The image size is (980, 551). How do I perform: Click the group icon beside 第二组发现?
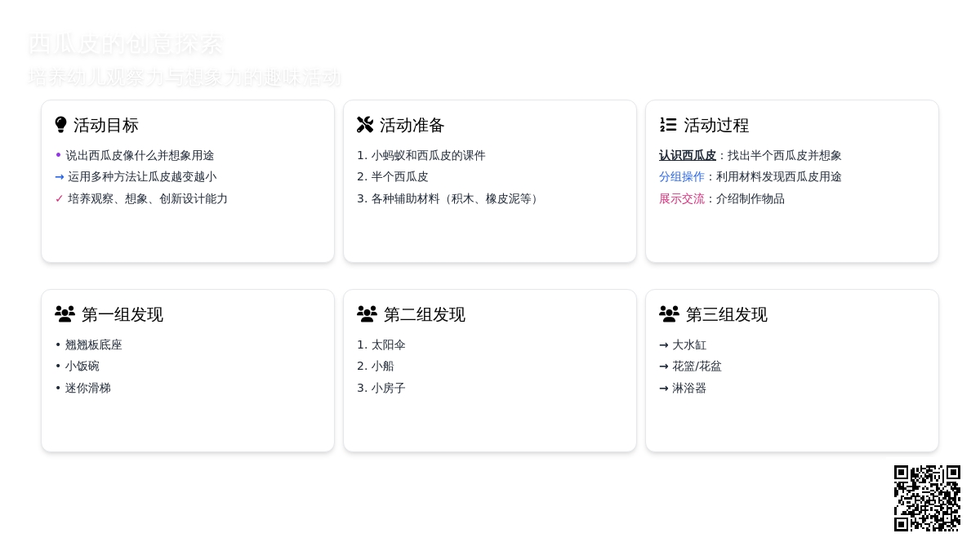pyautogui.click(x=367, y=314)
